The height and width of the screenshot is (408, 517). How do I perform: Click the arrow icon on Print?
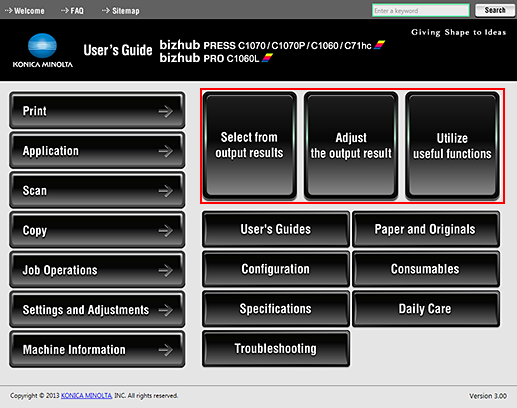click(166, 111)
